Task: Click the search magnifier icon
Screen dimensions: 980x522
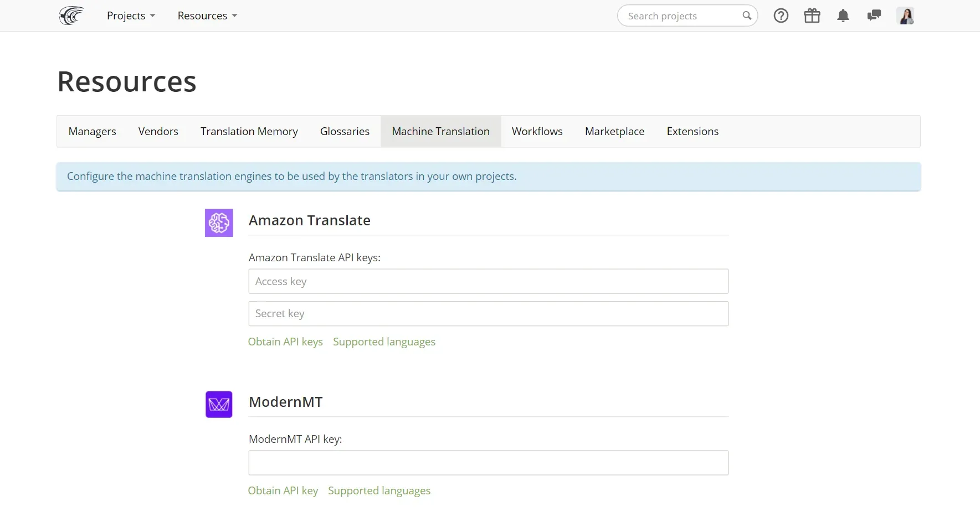Action: pyautogui.click(x=747, y=16)
